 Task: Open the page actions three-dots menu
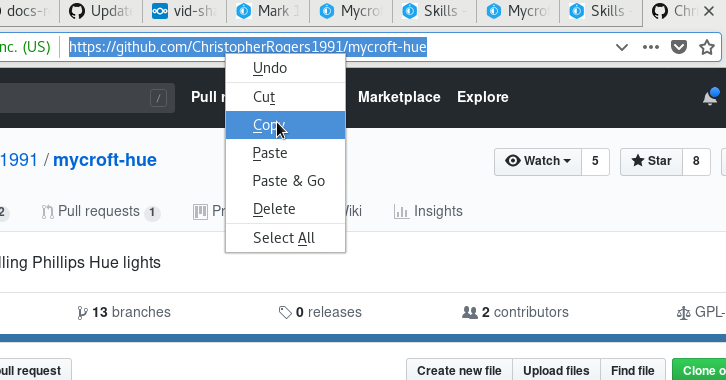[x=651, y=47]
